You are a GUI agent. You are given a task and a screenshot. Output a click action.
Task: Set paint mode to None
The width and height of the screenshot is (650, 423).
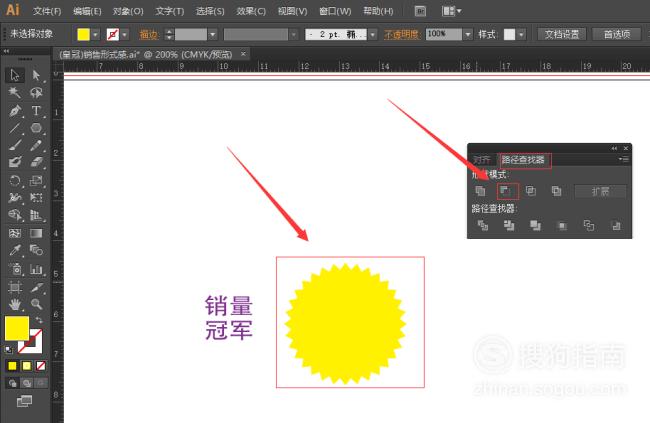click(41, 366)
